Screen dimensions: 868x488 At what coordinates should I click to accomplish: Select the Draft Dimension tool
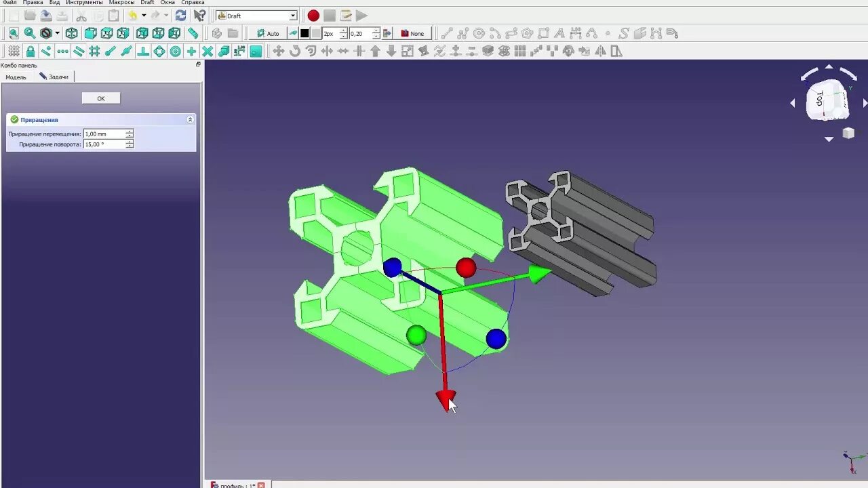click(576, 33)
